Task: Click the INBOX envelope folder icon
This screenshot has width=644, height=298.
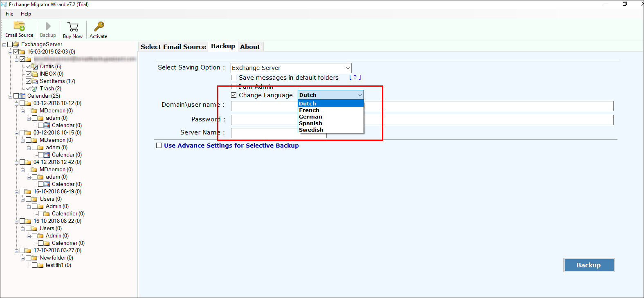Action: point(35,74)
